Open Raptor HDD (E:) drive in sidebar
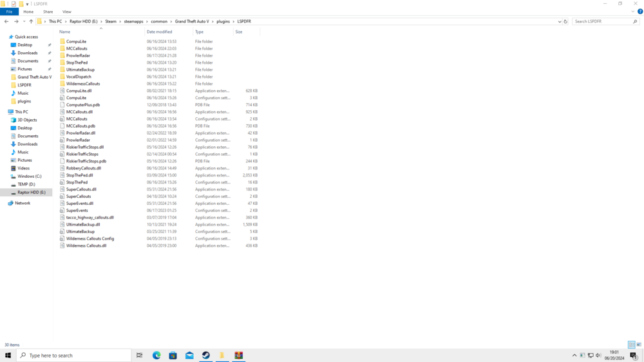The image size is (644, 362). tap(31, 193)
